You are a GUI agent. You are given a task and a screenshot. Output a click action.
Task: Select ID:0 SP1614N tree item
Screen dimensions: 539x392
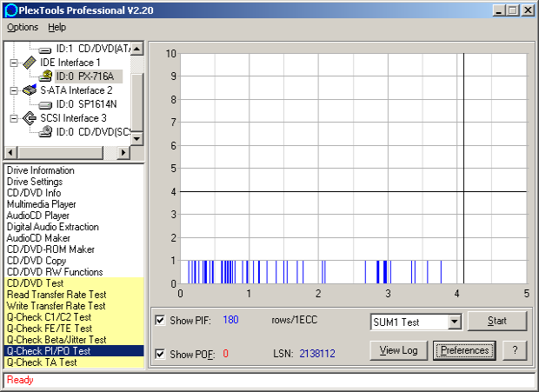86,104
